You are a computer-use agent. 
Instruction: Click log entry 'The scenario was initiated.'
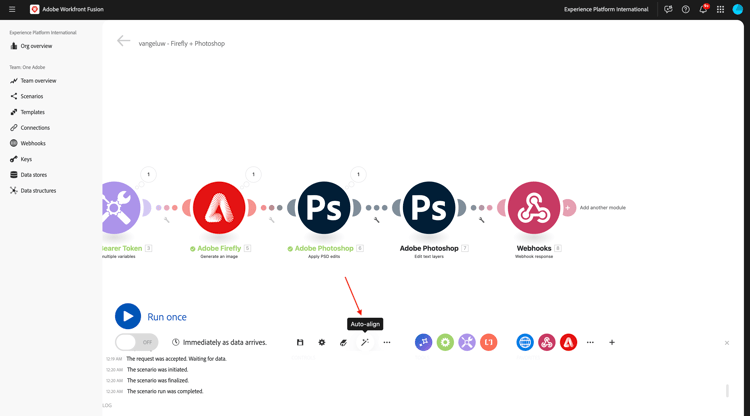(157, 370)
